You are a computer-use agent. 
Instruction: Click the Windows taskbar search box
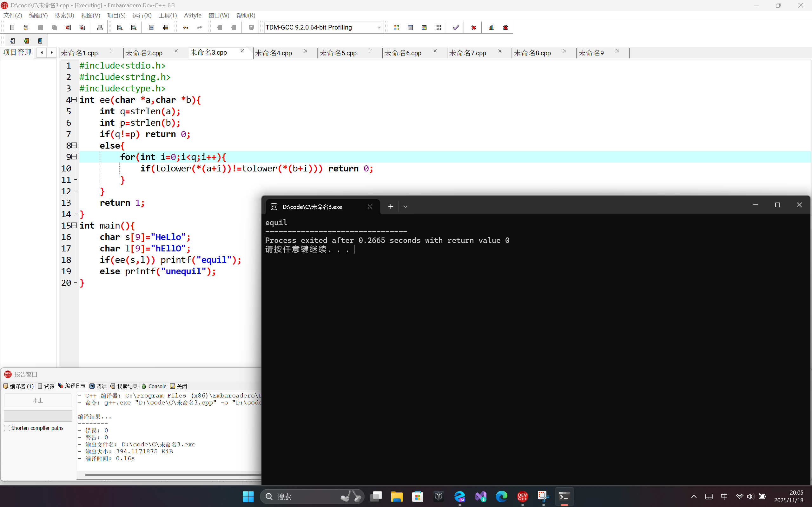(x=302, y=496)
